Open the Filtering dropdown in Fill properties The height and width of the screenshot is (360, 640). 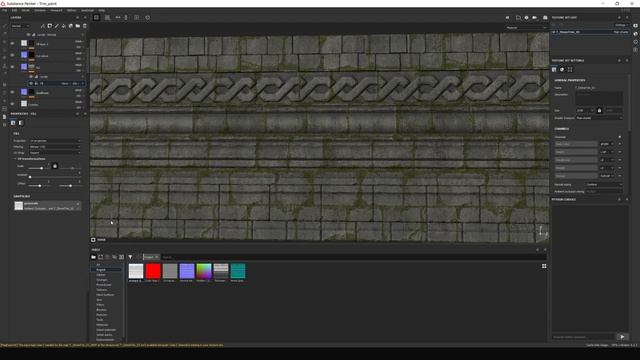(55, 147)
